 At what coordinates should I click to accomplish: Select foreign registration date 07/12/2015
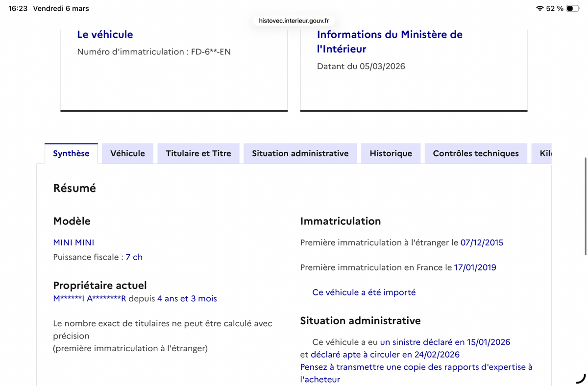(482, 242)
